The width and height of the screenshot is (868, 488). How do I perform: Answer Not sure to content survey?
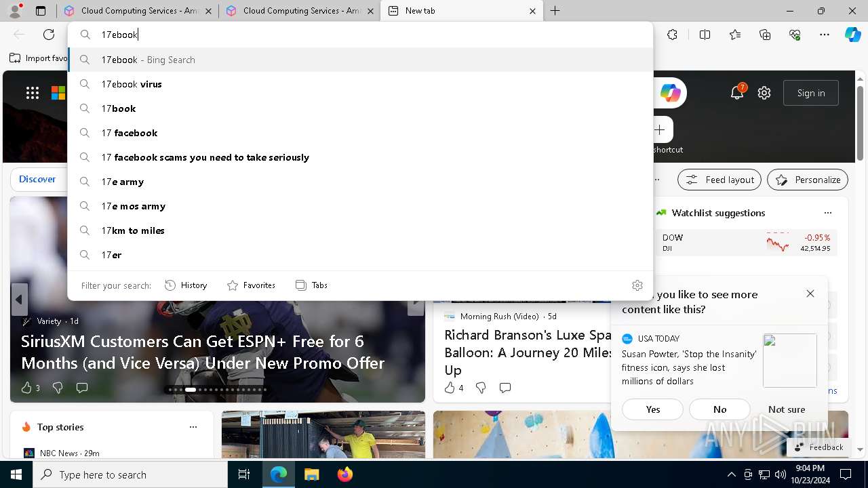[x=787, y=409]
